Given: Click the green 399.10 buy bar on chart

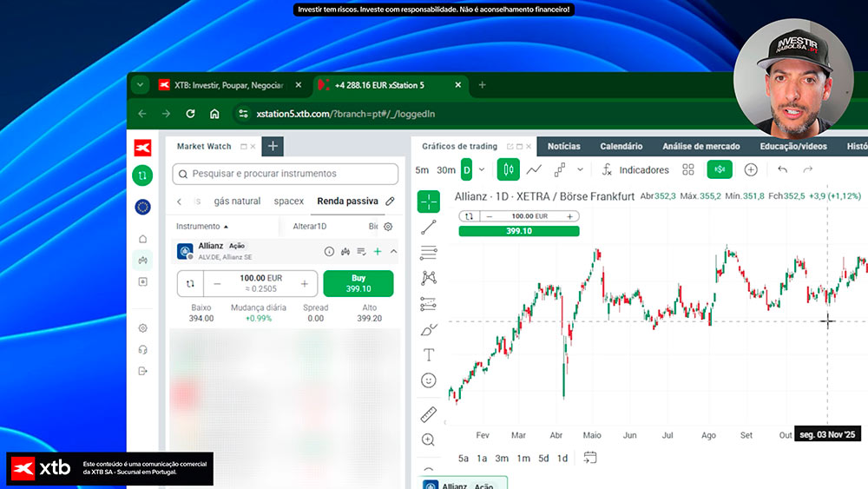Looking at the screenshot, I should pyautogui.click(x=519, y=231).
